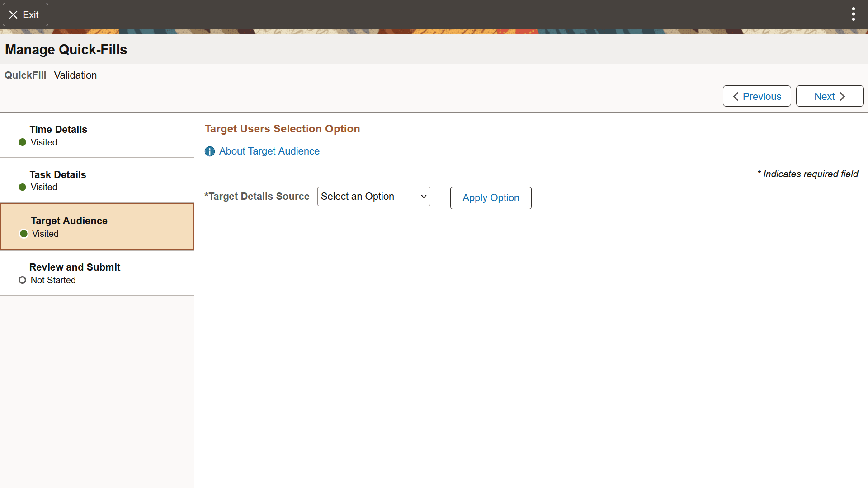Click the green Visited dot for Task Details

point(22,187)
